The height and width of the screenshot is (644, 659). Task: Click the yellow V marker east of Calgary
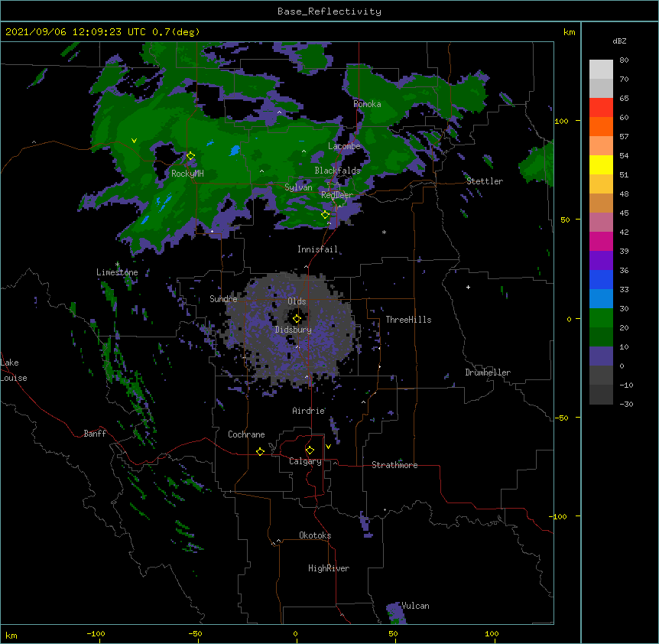pyautogui.click(x=328, y=447)
